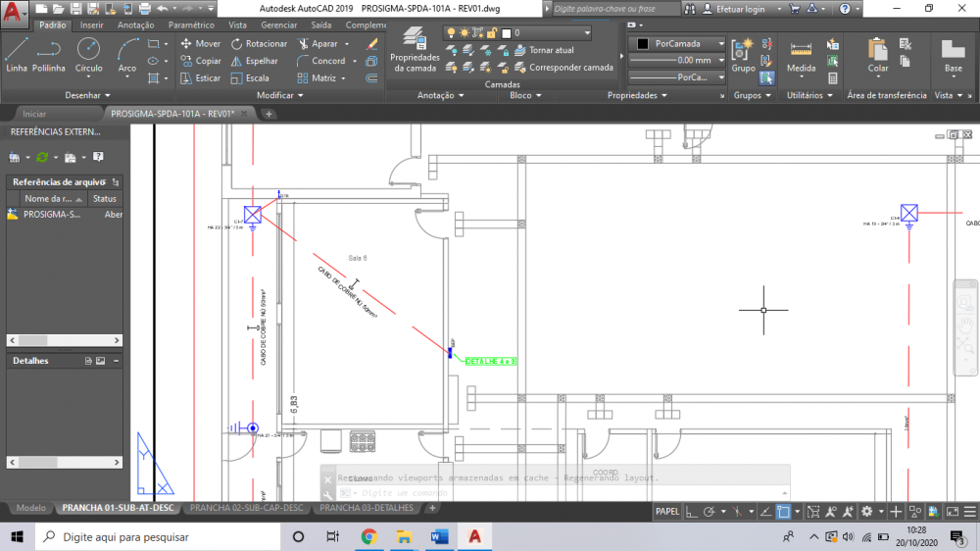Switch to PRANCHA 03-DETALHES tab
The image size is (980, 551).
coord(367,508)
